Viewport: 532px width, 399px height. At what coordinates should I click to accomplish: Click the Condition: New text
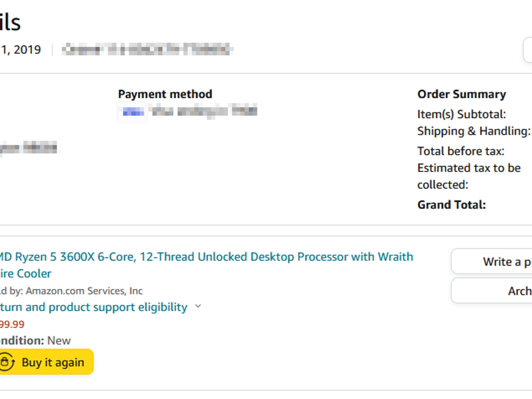click(x=35, y=341)
